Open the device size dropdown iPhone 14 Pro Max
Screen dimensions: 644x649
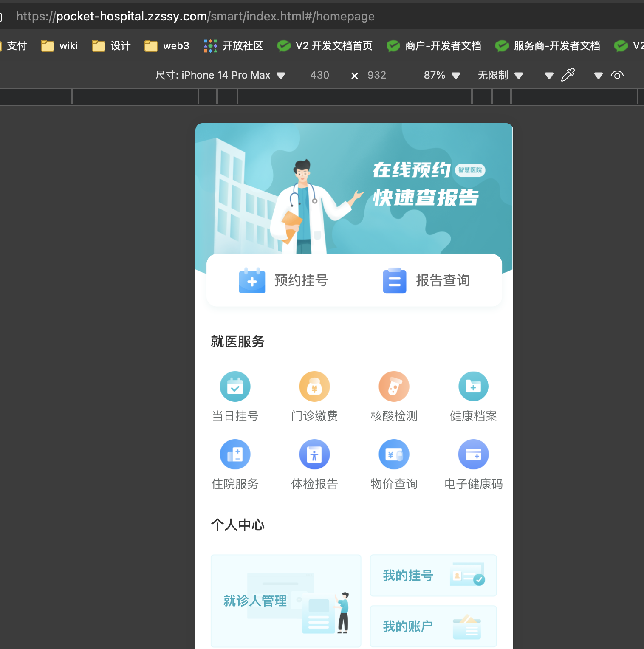[220, 75]
